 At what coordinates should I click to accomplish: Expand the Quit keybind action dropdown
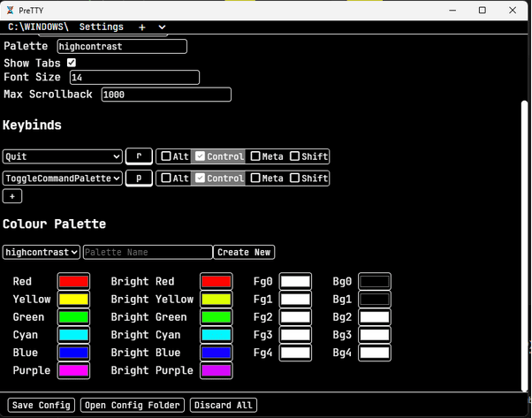point(63,156)
